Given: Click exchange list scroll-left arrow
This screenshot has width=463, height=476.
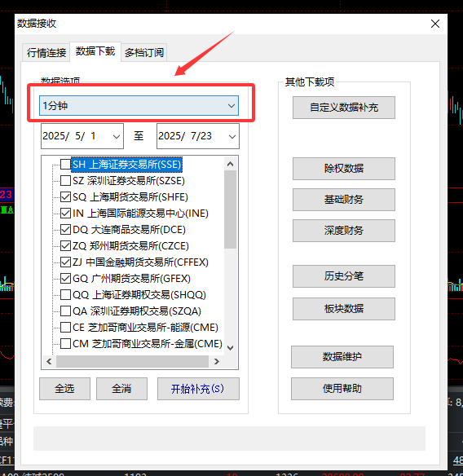Looking at the screenshot, I should click(x=49, y=361).
